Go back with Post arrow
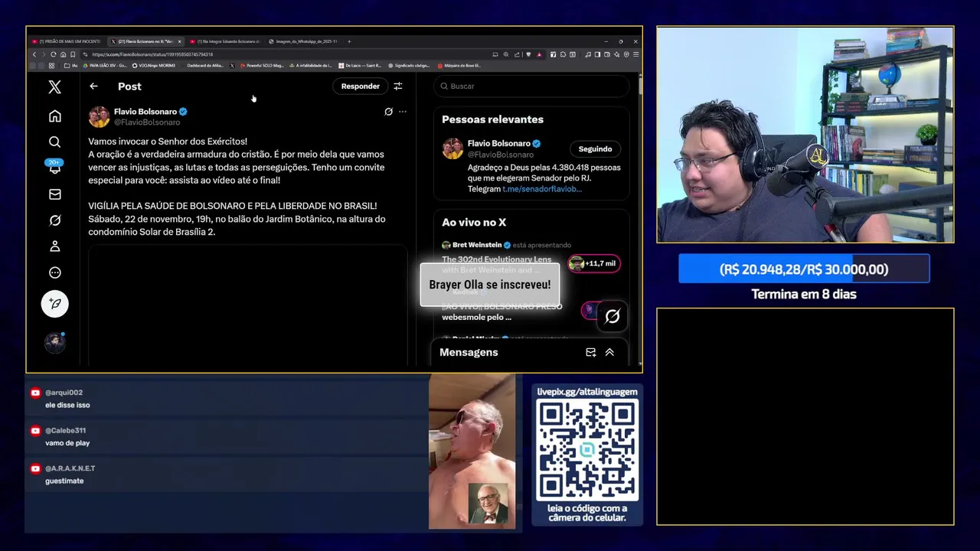This screenshot has width=980, height=551. pos(93,86)
